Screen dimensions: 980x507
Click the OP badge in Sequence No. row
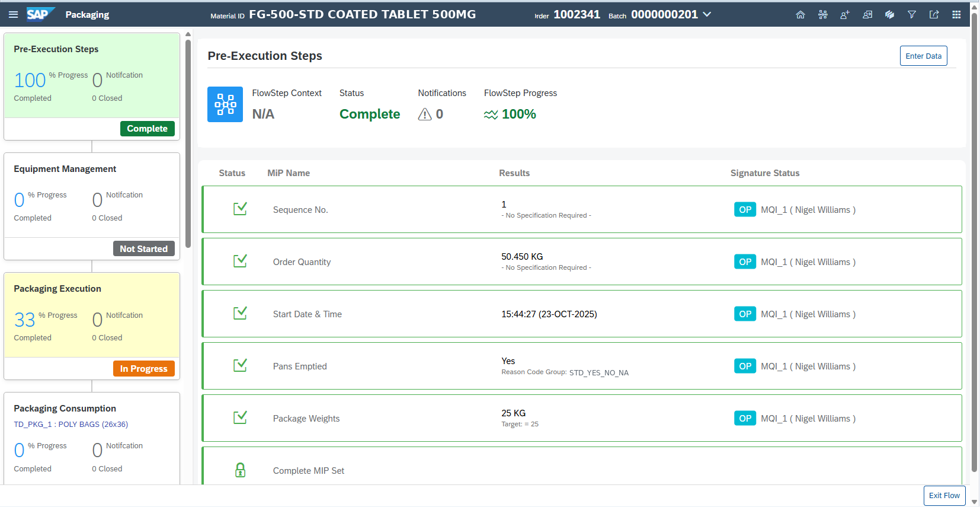745,209
